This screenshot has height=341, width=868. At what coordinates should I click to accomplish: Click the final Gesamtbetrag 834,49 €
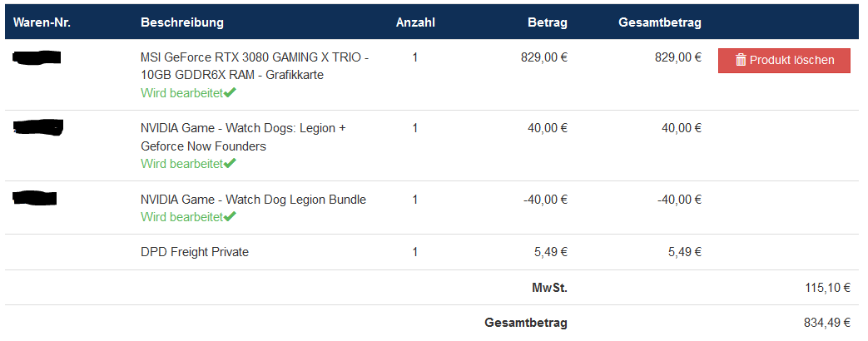(827, 322)
